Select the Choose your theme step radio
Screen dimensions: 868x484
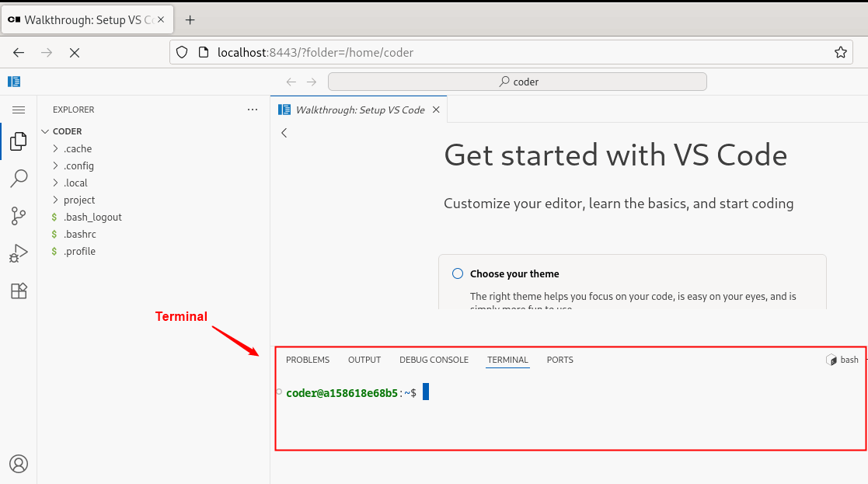(x=457, y=273)
